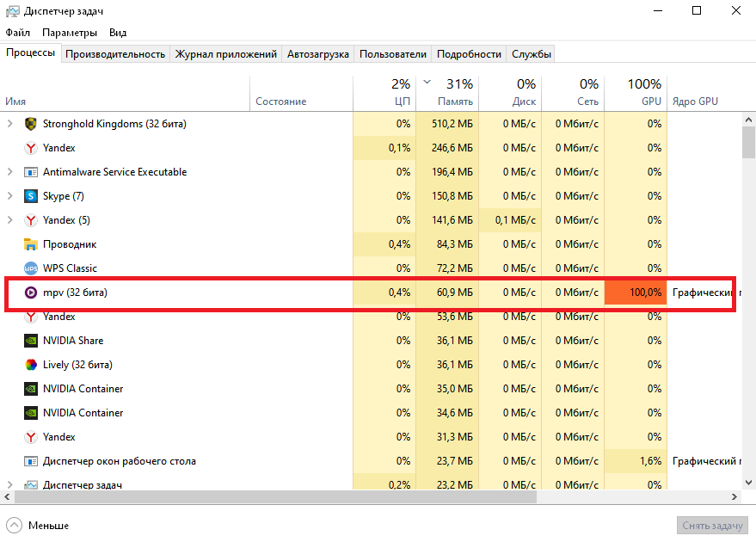Expand the Yandex (5) process group

9,220
